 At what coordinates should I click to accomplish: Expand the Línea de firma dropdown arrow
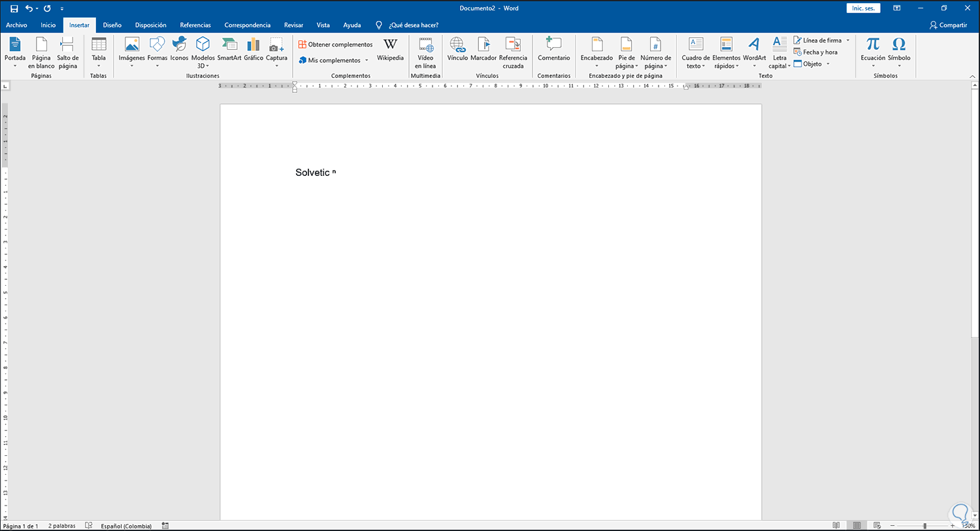848,41
